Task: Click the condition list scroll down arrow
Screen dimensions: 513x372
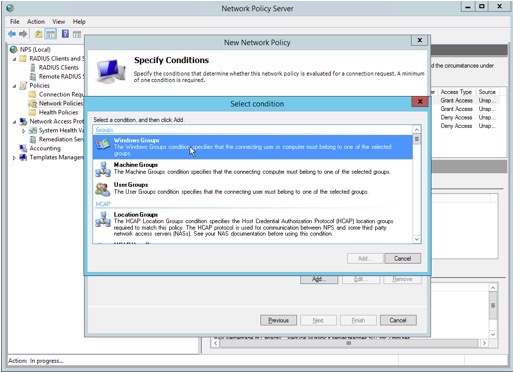Action: (417, 239)
